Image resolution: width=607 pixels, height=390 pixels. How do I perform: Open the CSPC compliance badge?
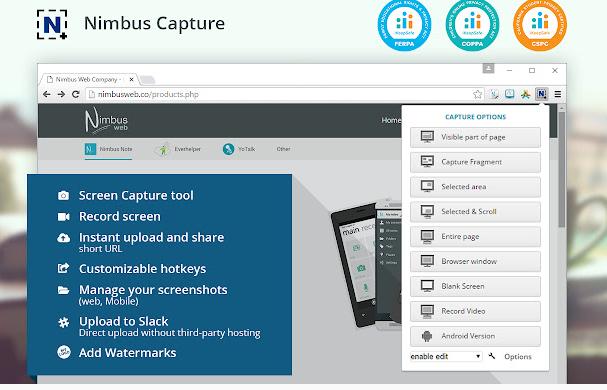(x=540, y=25)
